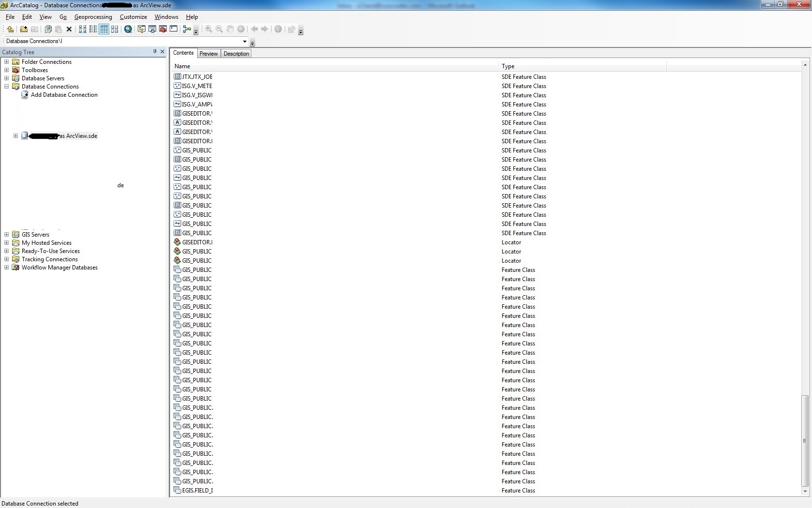Open the File menu
Image resolution: width=812 pixels, height=508 pixels.
(10, 17)
